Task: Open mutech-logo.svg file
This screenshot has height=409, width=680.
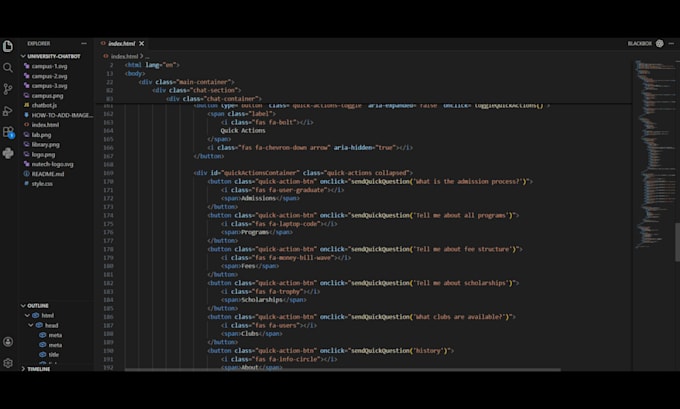Action: [52, 164]
